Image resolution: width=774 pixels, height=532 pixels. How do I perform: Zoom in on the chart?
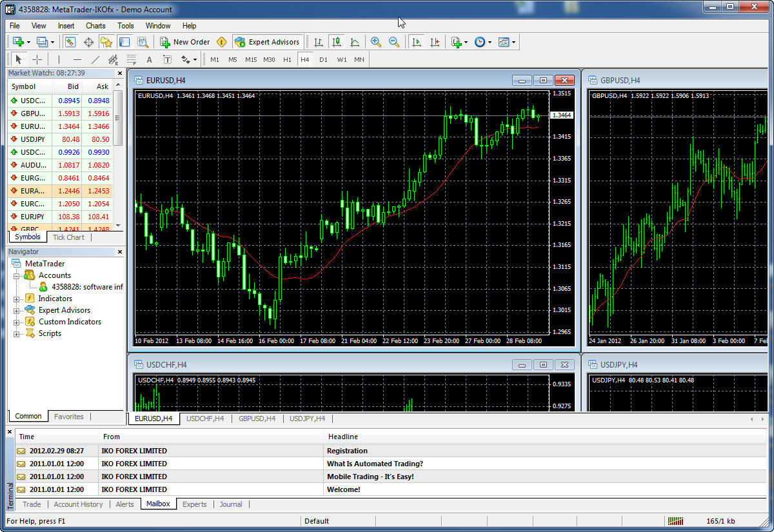[x=376, y=42]
